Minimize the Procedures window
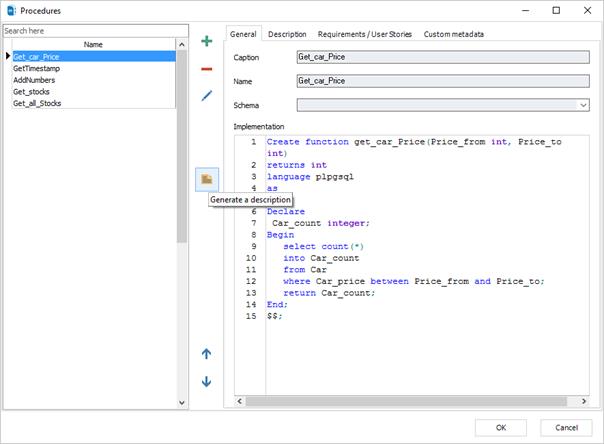 click(x=525, y=10)
